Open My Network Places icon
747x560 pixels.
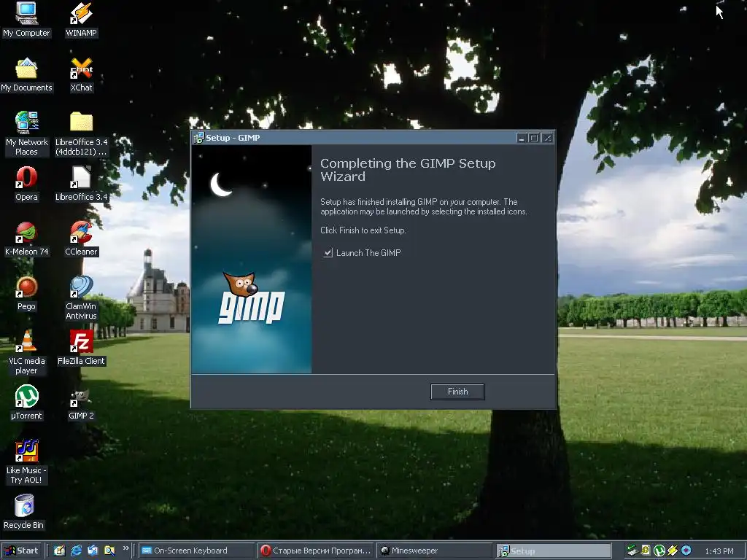pos(26,134)
